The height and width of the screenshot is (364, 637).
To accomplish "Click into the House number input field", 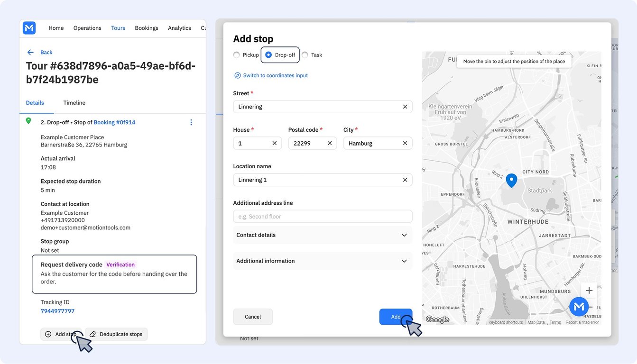I will 257,143.
